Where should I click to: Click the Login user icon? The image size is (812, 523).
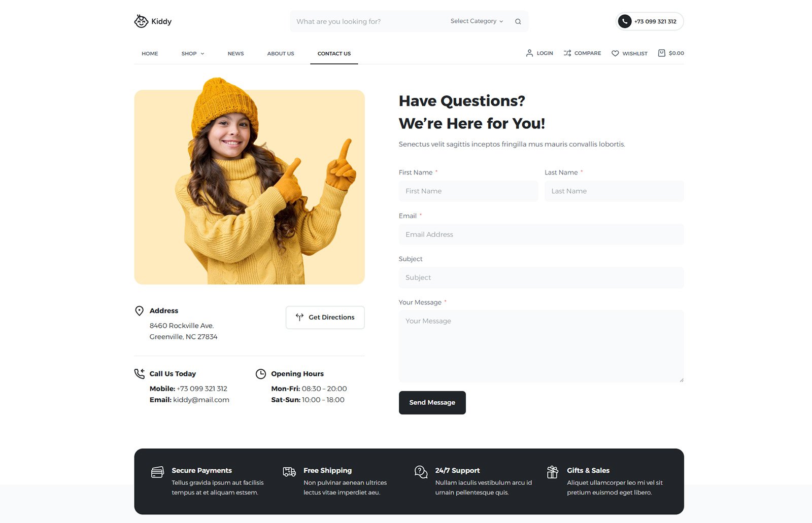point(529,53)
